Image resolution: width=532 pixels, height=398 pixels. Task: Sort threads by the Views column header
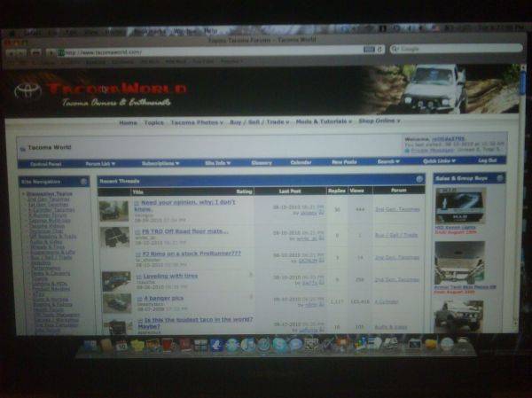click(x=356, y=191)
